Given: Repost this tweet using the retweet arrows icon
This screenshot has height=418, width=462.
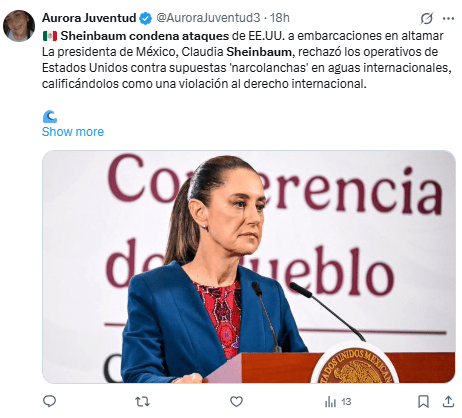Looking at the screenshot, I should 143,402.
